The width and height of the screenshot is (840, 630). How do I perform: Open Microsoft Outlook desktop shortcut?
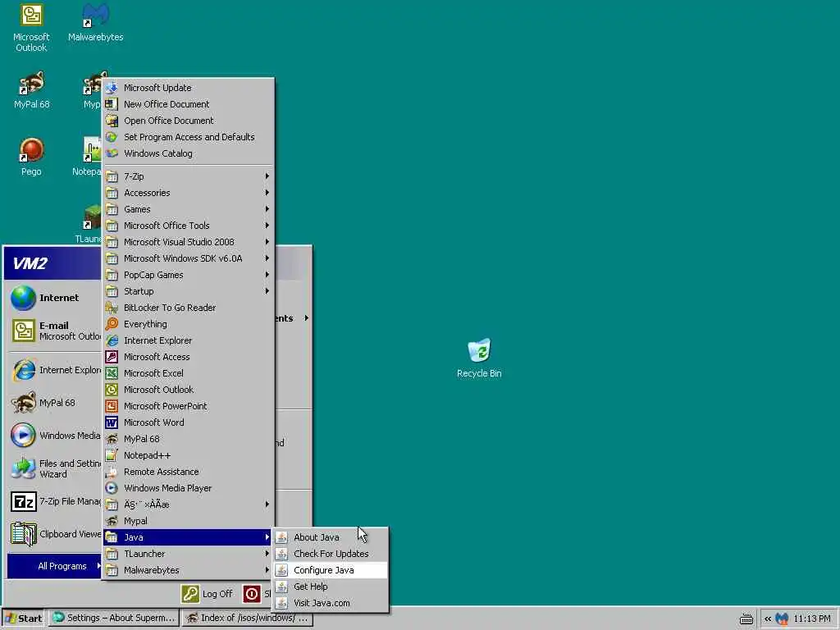click(x=31, y=27)
